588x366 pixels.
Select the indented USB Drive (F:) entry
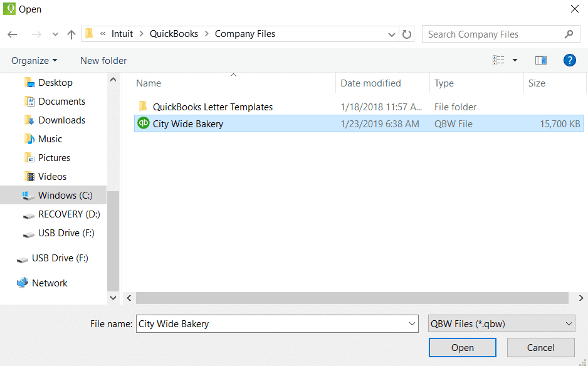(x=66, y=233)
